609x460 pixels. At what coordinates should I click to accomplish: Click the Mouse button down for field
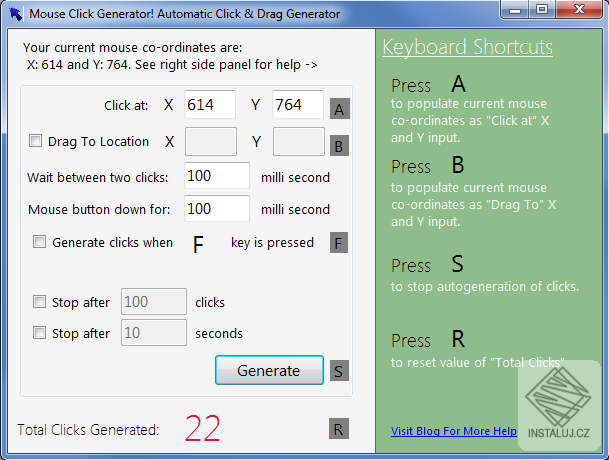217,209
